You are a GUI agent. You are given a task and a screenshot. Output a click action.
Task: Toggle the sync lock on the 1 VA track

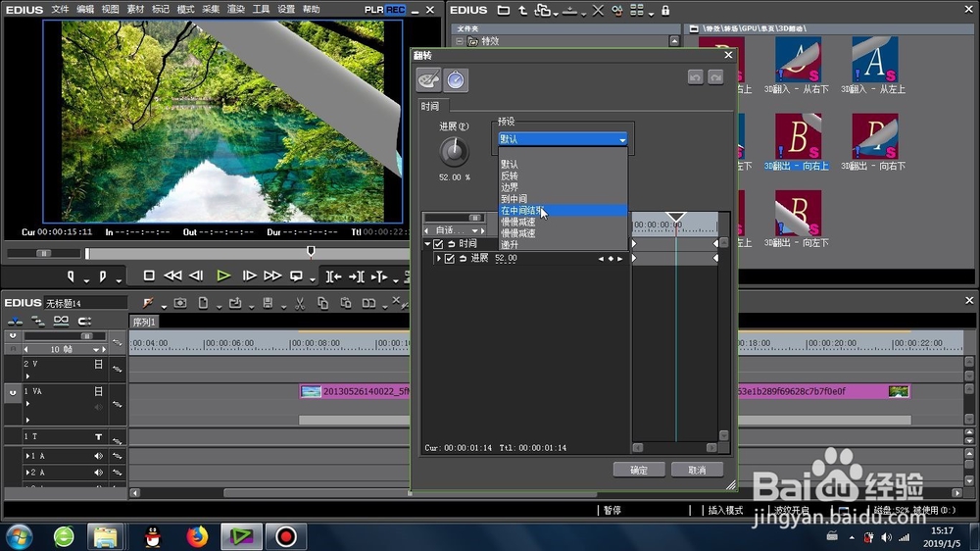click(x=117, y=404)
